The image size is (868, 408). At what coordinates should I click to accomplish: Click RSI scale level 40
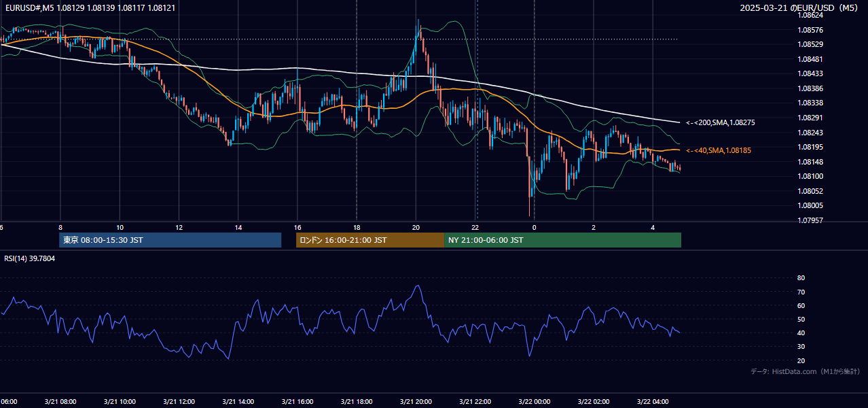[x=801, y=333]
